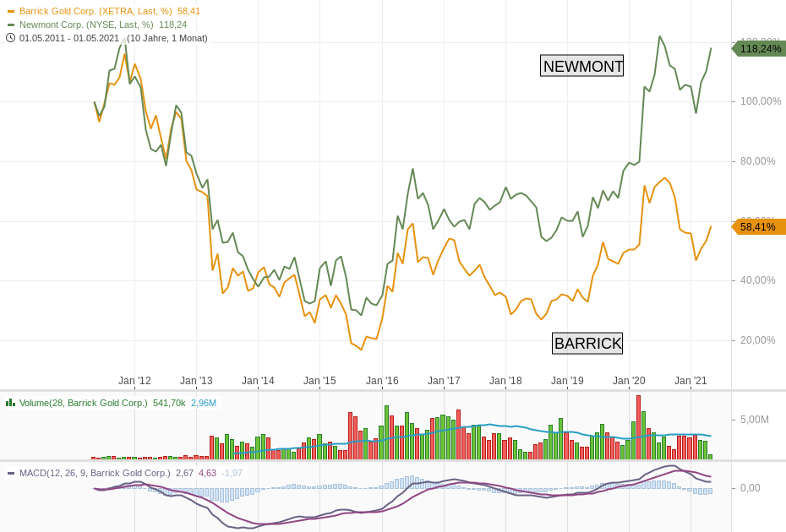
Task: Click the 5,00M volume axis label
Action: click(x=755, y=420)
